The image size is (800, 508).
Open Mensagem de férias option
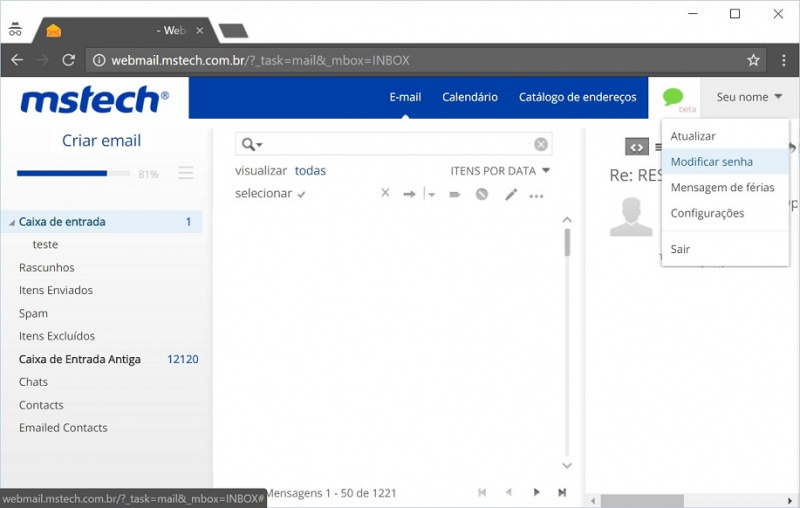pyautogui.click(x=722, y=187)
